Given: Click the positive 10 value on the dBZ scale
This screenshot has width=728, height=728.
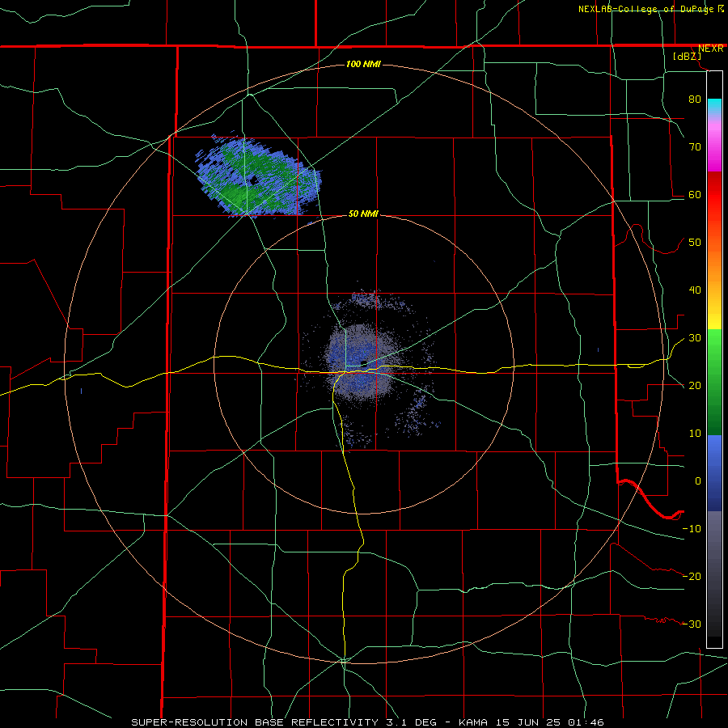Looking at the screenshot, I should click(695, 434).
